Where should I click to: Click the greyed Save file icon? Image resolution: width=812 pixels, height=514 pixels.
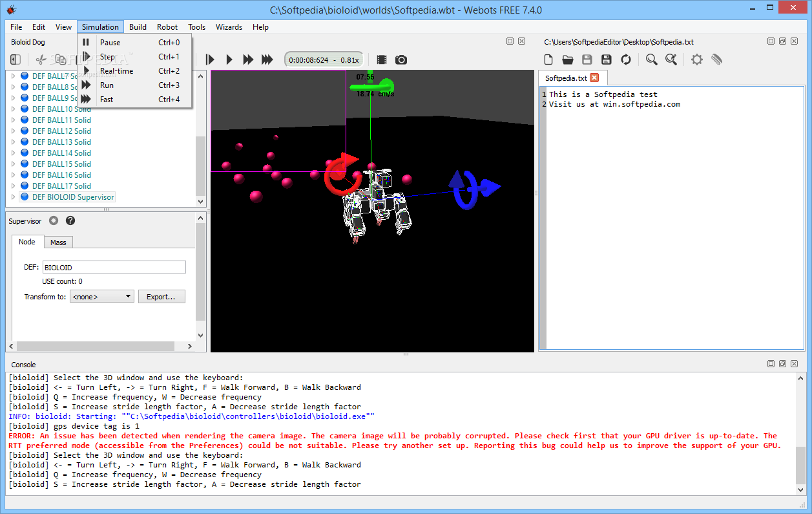pos(587,59)
